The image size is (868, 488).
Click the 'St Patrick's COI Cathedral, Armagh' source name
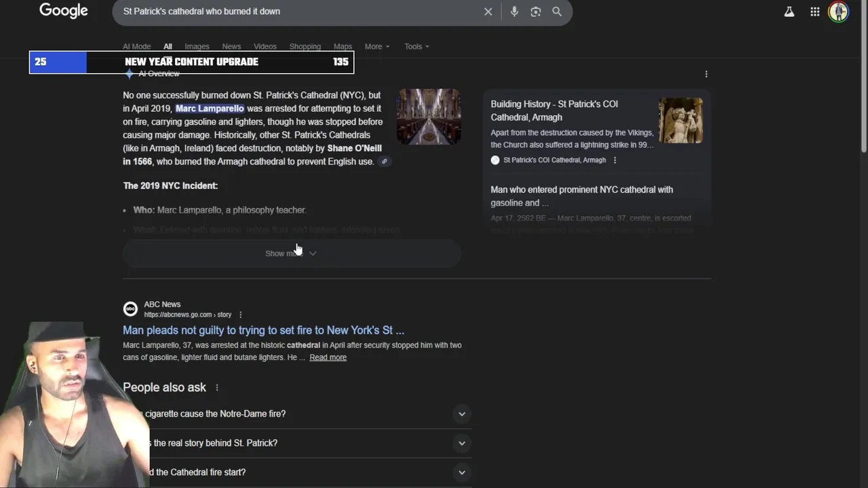555,160
